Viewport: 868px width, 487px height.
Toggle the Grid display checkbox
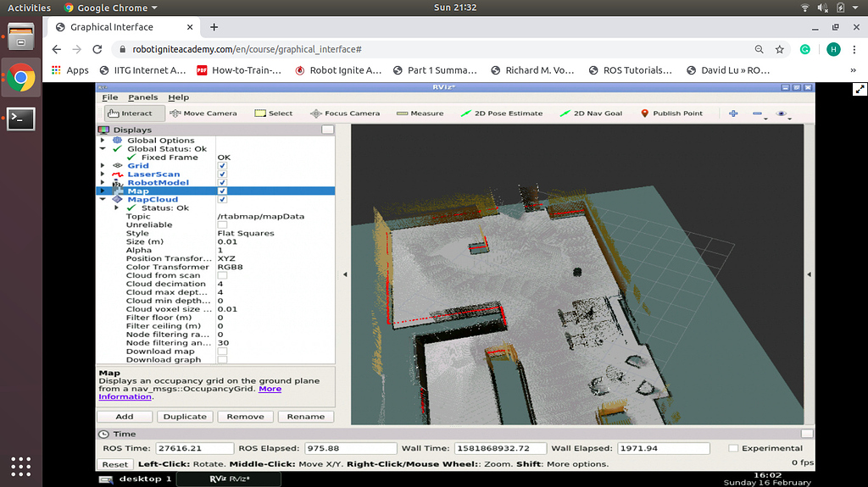pos(222,165)
